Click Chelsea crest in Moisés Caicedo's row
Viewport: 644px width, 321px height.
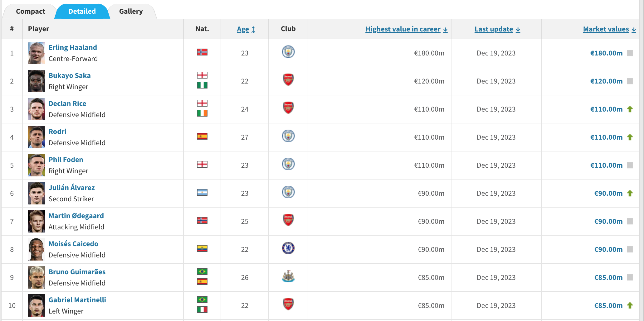point(288,248)
